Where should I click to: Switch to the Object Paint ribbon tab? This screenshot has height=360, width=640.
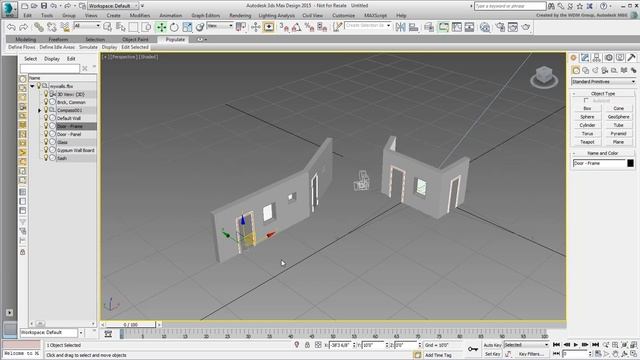[135, 39]
